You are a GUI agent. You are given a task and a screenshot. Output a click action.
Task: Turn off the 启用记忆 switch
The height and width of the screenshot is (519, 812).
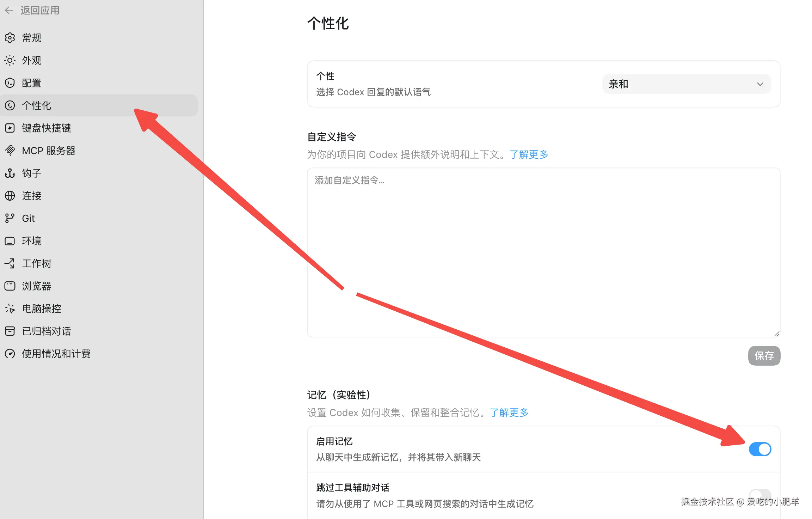click(760, 449)
